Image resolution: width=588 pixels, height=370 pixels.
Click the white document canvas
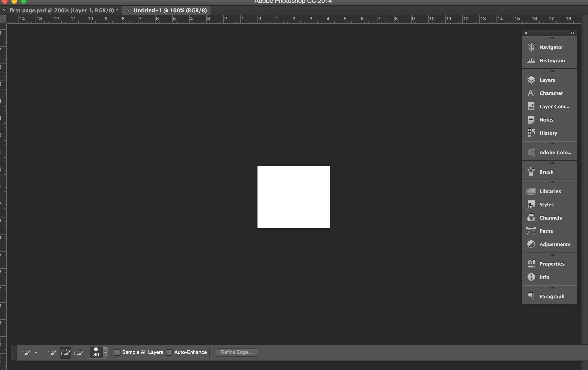point(294,197)
